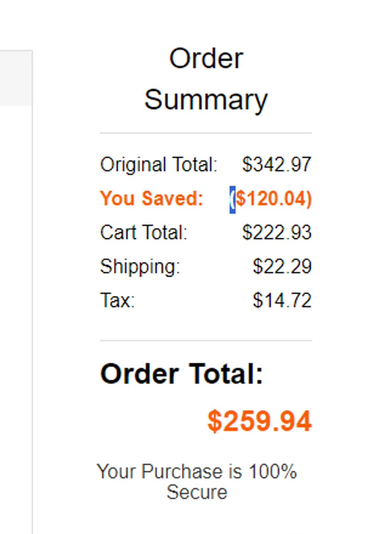Click the $222.93 cart total amount
Image resolution: width=392 pixels, height=534 pixels.
point(277,232)
